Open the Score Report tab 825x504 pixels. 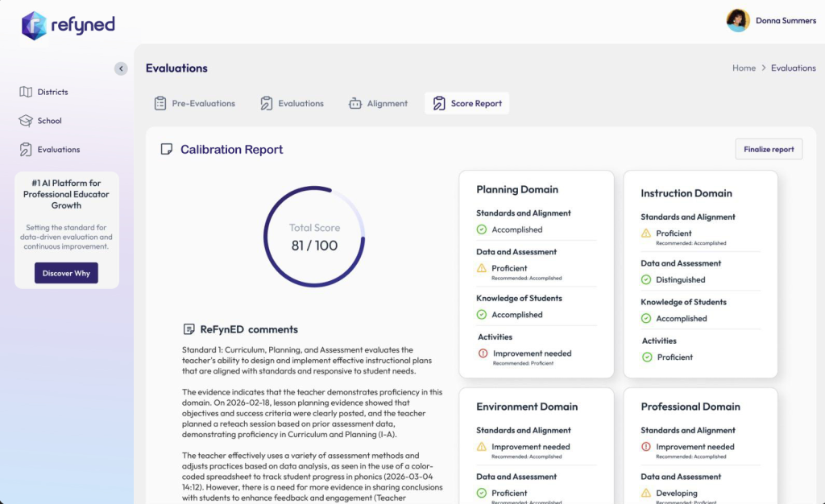[467, 103]
